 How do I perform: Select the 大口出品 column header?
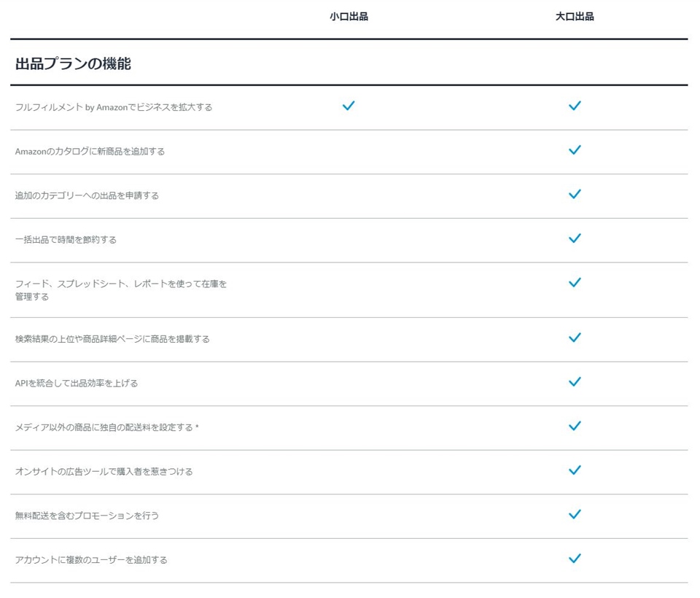[575, 17]
